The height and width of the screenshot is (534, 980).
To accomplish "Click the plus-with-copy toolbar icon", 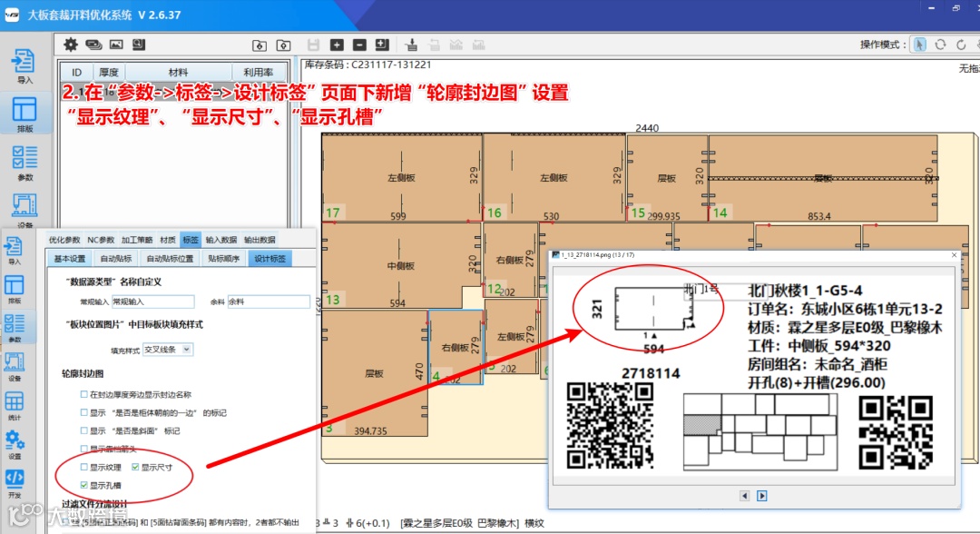I will click(382, 44).
